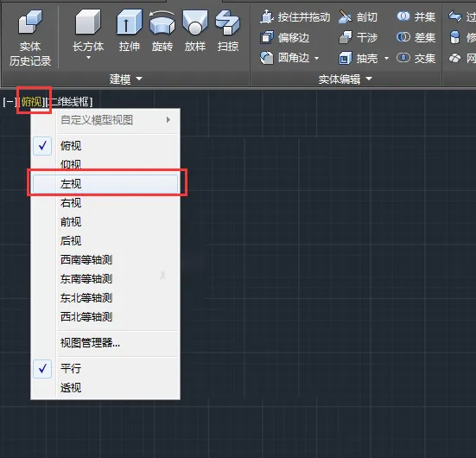Choose 东北等轴测 view
The width and height of the screenshot is (476, 458).
tap(105, 298)
